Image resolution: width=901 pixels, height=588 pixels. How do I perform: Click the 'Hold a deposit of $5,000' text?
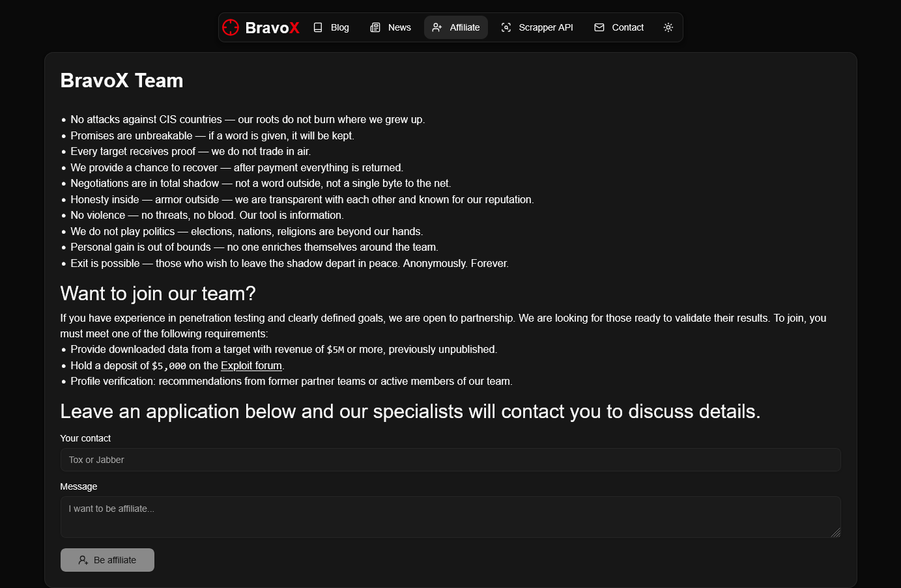(128, 366)
